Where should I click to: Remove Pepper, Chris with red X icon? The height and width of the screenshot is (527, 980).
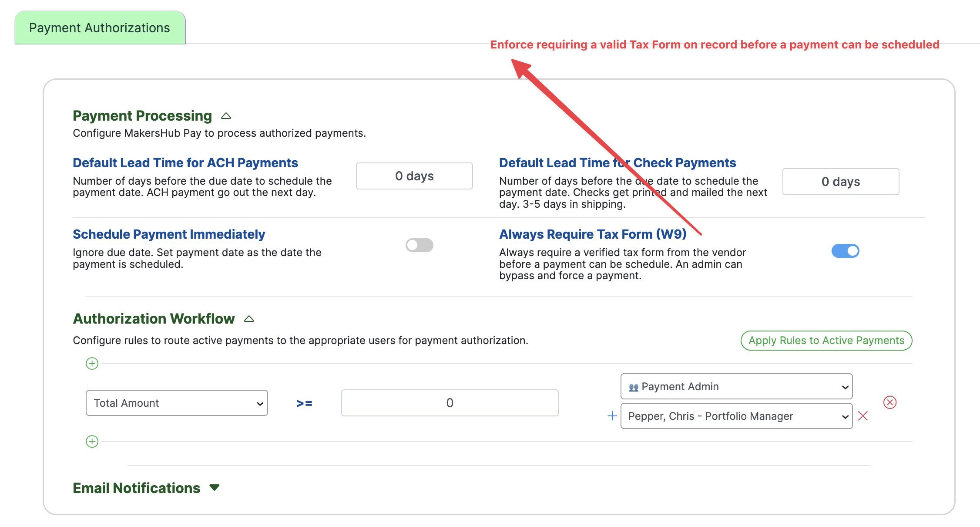click(x=863, y=416)
